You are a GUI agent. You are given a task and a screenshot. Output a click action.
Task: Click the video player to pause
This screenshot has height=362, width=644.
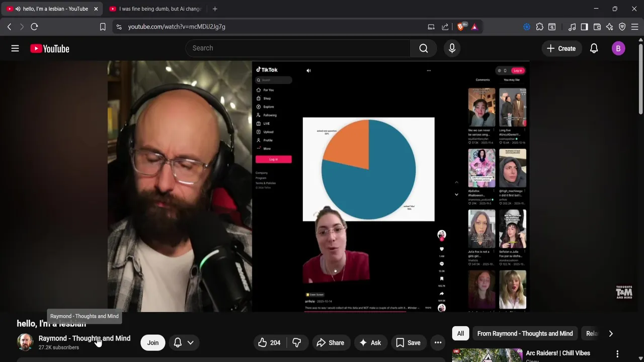318,186
